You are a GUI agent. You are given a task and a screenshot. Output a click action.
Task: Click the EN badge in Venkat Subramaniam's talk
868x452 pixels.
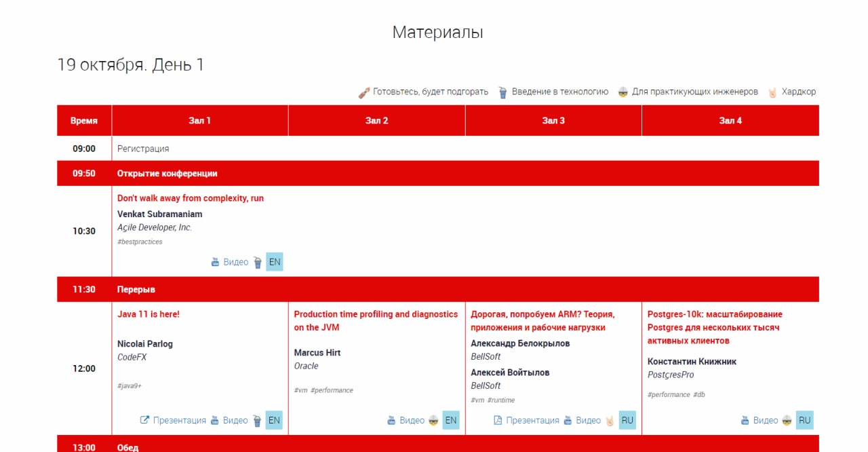274,262
